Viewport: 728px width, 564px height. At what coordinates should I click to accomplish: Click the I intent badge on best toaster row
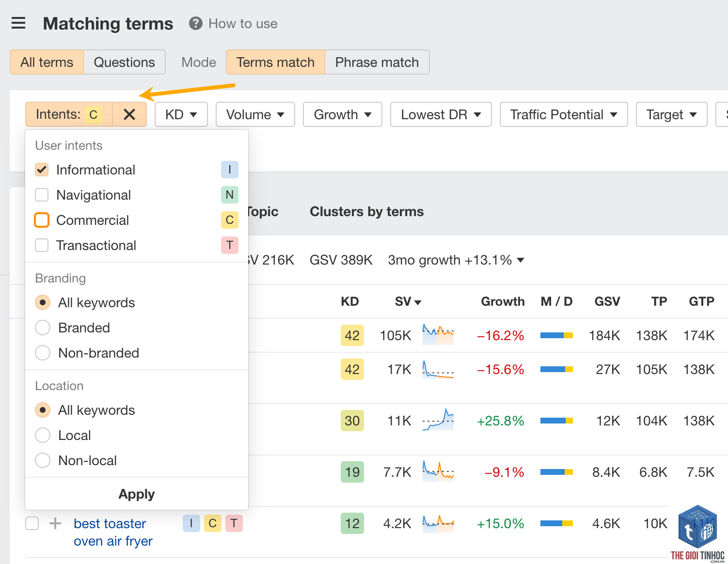coord(191,523)
